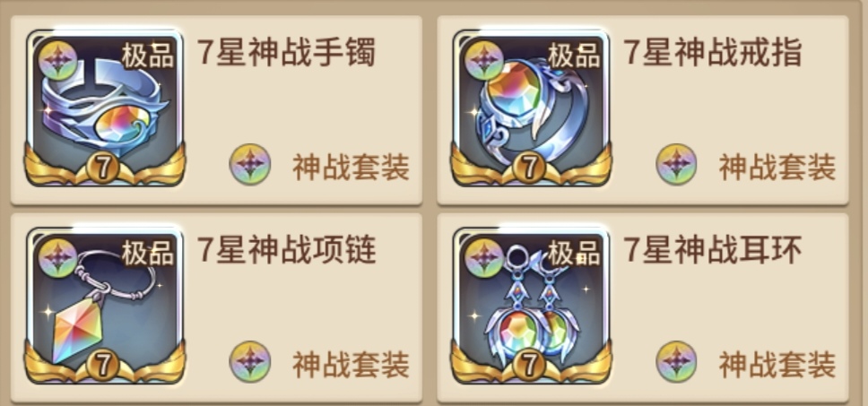Tap the 神战套装 label on necklace card

coord(351,365)
